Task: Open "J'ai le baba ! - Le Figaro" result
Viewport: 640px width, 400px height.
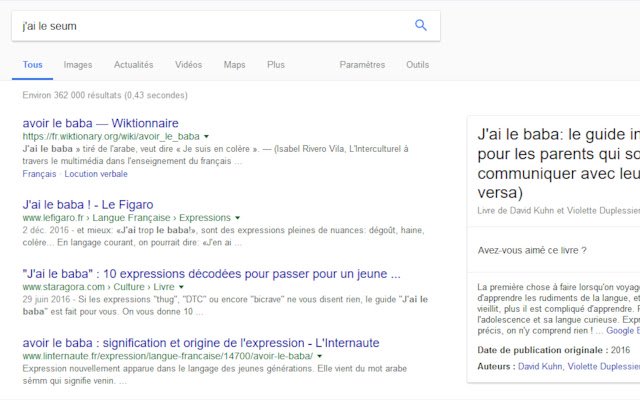Action: point(88,204)
